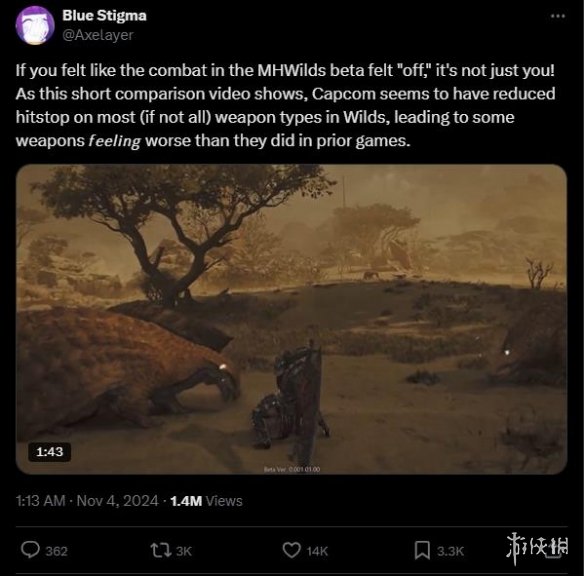Click the 1:43 video duration badge

50,452
